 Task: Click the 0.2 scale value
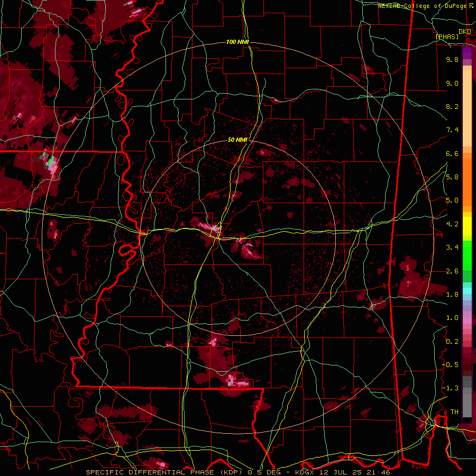pyautogui.click(x=452, y=342)
